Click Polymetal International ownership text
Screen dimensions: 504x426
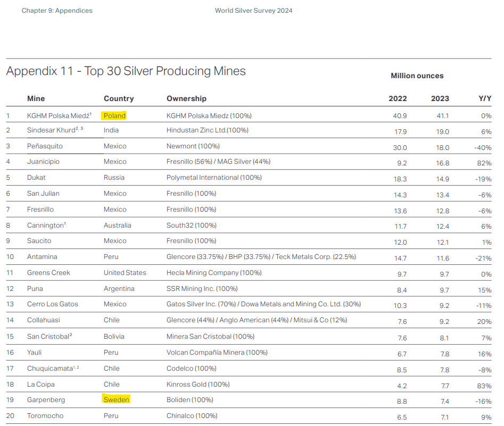214,178
